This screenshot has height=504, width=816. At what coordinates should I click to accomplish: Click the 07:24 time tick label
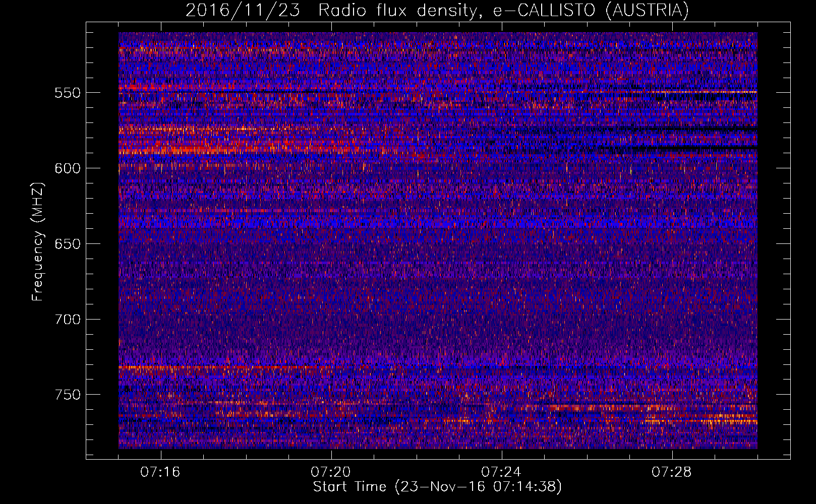coord(501,472)
